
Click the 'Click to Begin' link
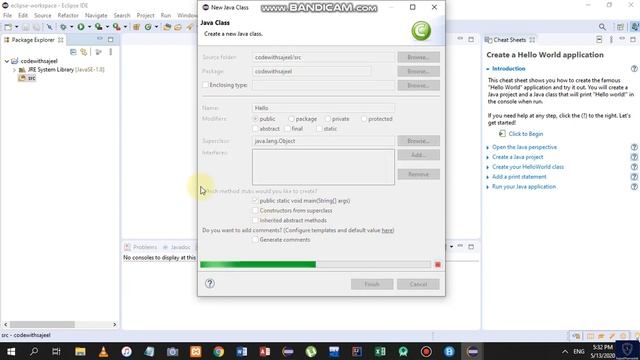pyautogui.click(x=526, y=134)
